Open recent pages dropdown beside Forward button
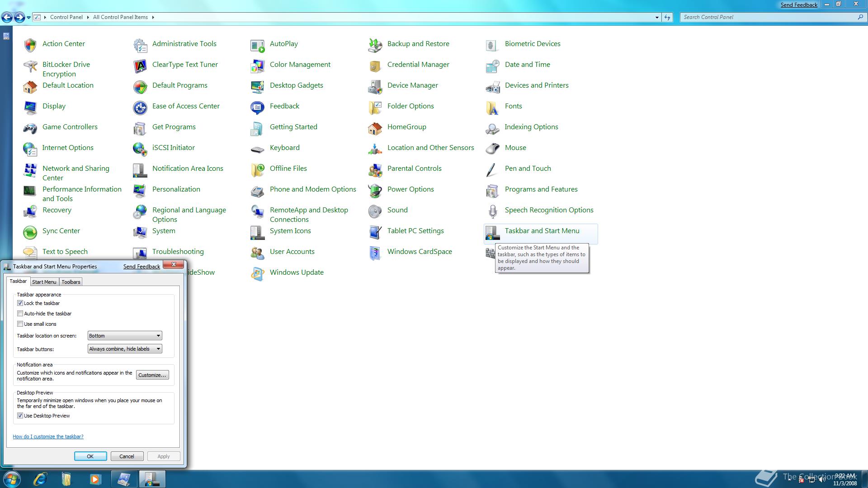Image resolution: width=868 pixels, height=488 pixels. 28,18
